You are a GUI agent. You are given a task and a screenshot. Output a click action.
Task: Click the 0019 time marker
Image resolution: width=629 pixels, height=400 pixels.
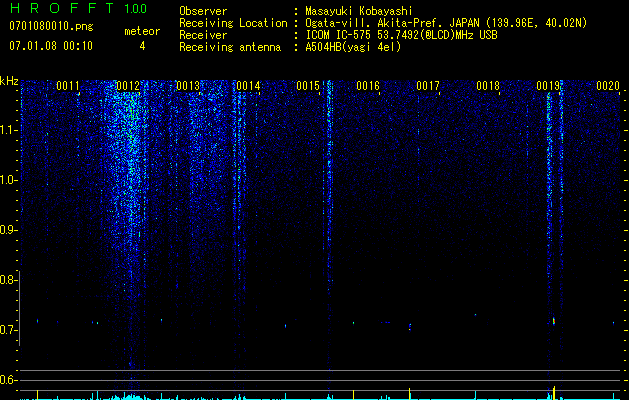coord(548,86)
